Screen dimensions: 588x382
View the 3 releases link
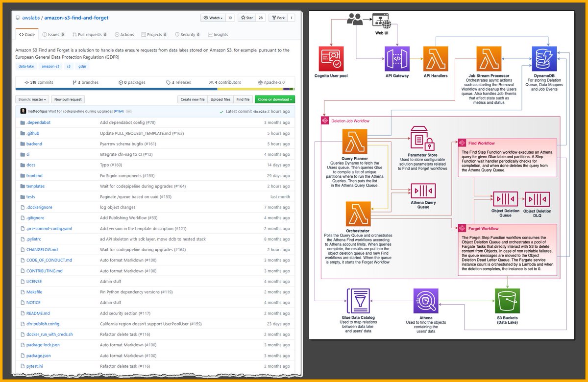click(178, 83)
